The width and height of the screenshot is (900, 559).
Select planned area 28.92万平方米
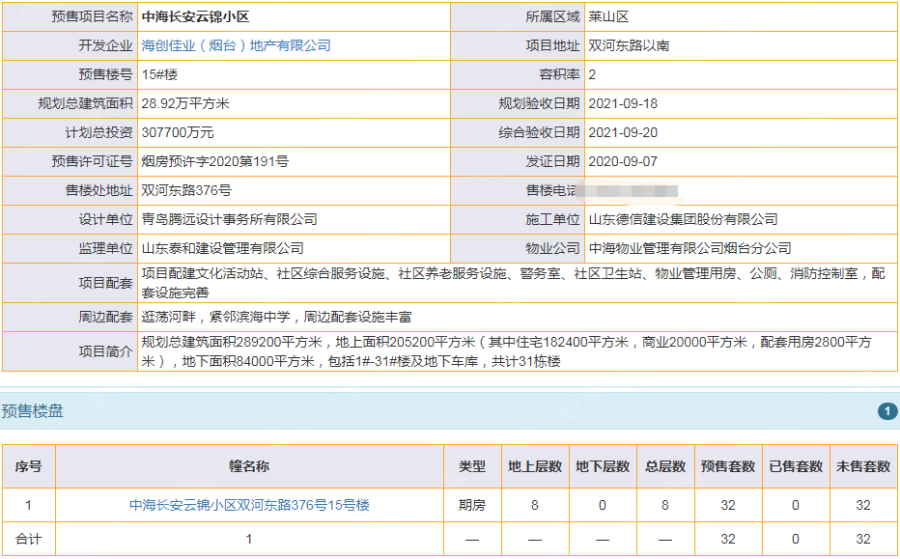pyautogui.click(x=185, y=103)
